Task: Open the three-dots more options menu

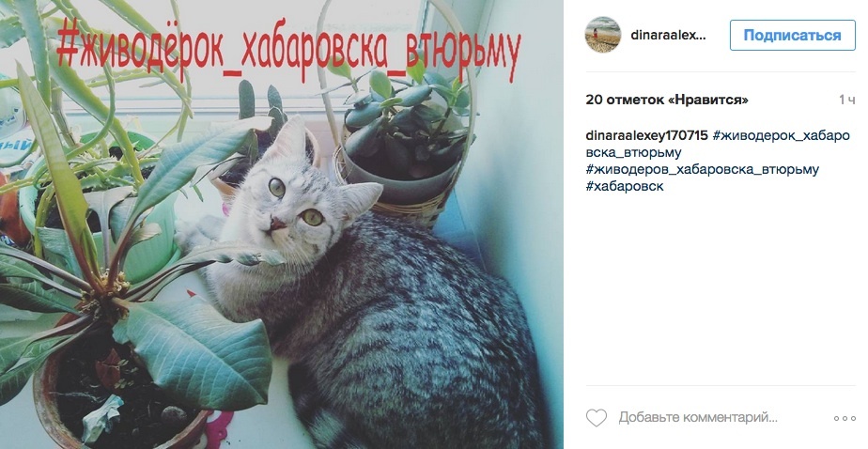Action: click(845, 418)
